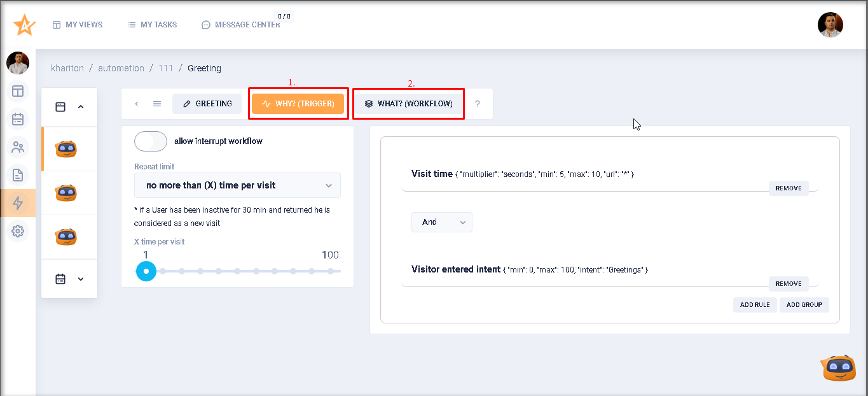
Task: Click the X time per visit slider handle
Action: pos(146,271)
